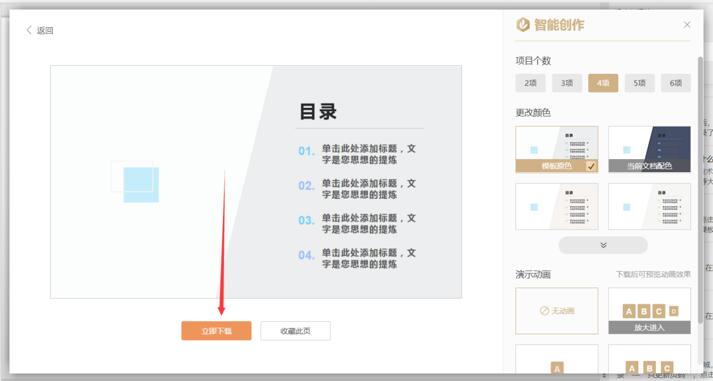Click the 目录 slide preview title
Screen dimensions: 713x381
[x=318, y=111]
